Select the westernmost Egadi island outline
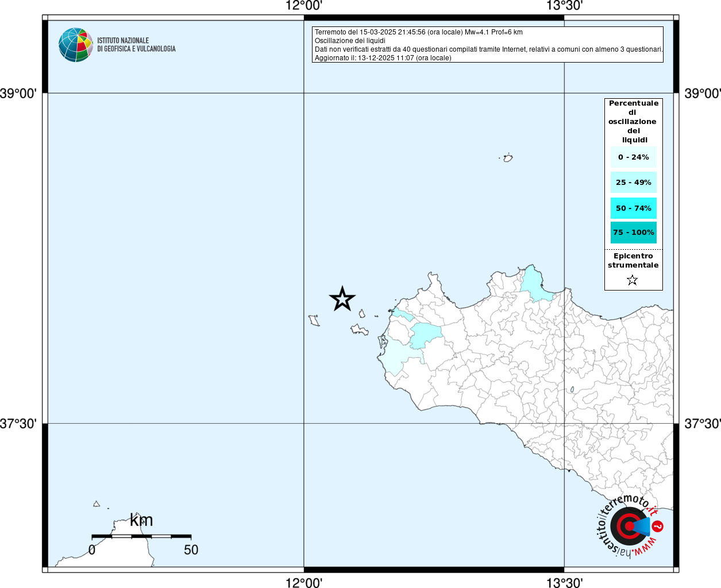 (x=314, y=320)
